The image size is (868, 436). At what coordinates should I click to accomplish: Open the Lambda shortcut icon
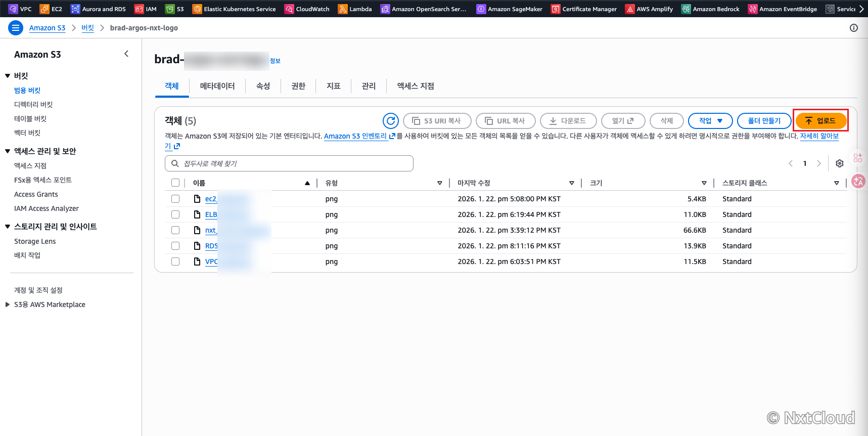point(343,9)
